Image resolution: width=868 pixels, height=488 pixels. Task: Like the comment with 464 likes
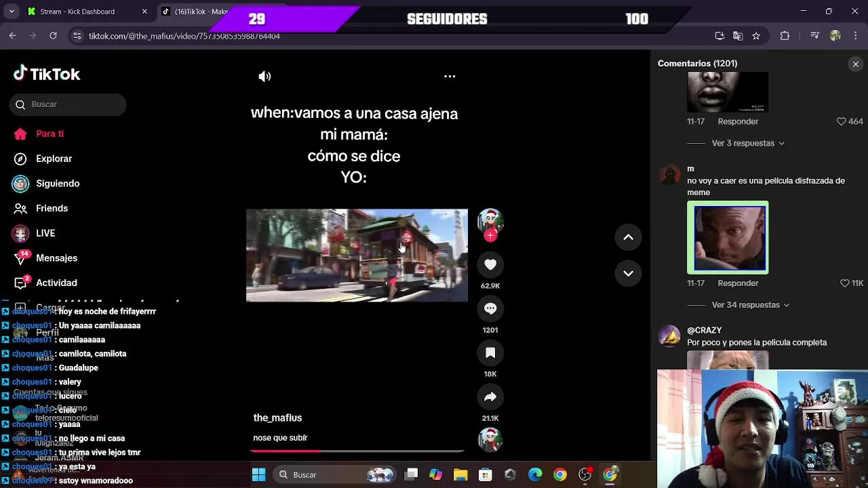click(x=841, y=121)
